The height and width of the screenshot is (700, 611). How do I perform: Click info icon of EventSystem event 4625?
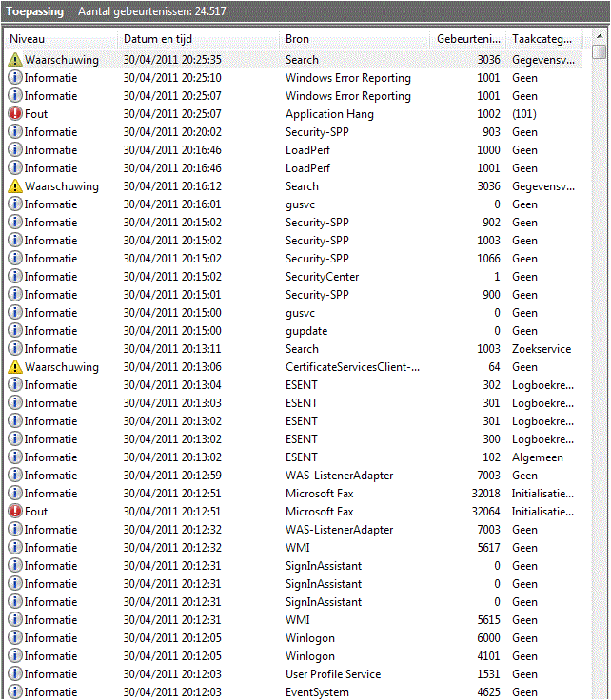14,692
